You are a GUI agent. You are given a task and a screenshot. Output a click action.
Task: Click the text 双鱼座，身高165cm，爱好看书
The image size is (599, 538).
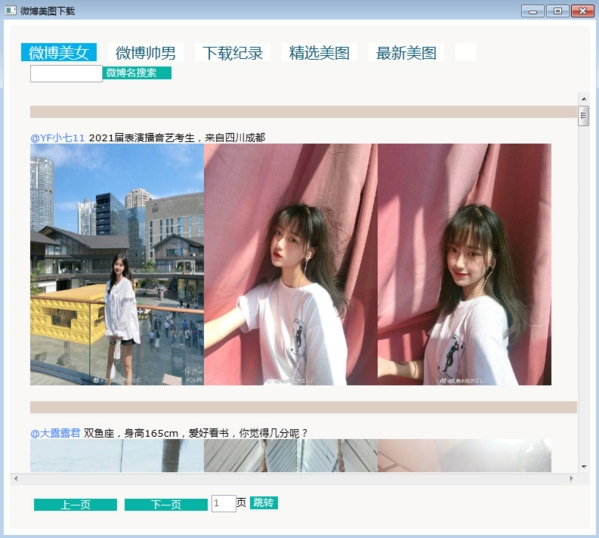point(156,433)
